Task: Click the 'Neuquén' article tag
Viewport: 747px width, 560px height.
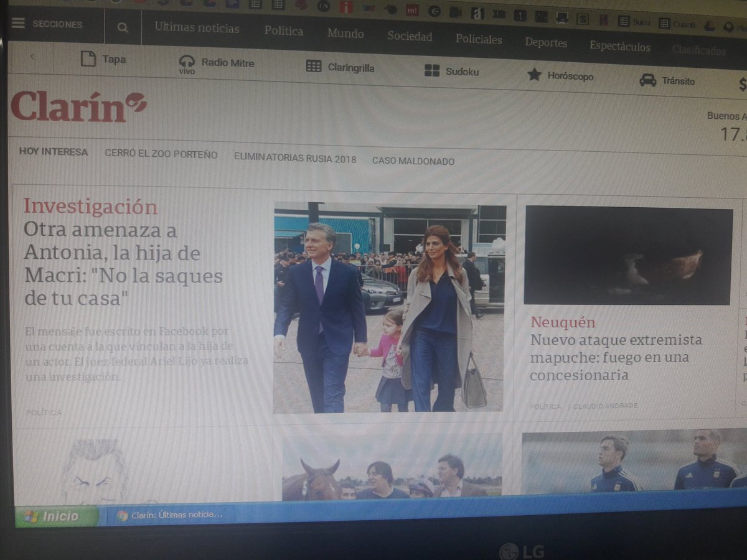Action: tap(563, 322)
